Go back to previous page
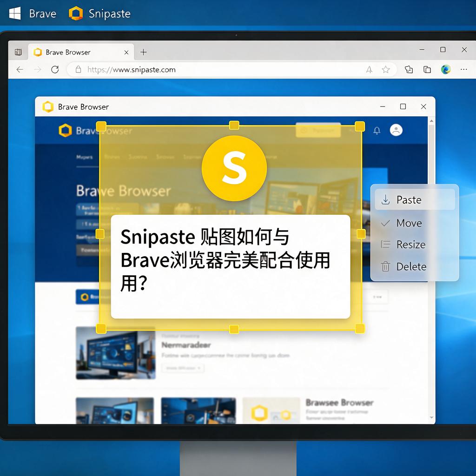 [20, 70]
